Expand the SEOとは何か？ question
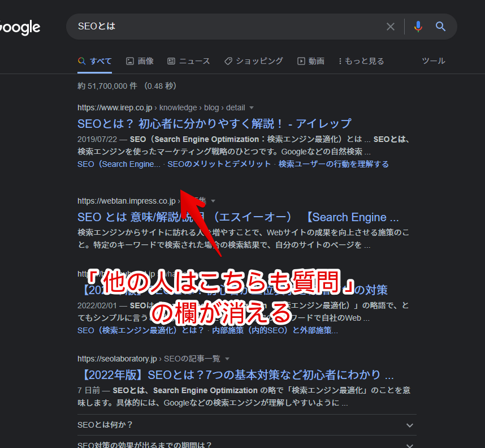 click(247, 425)
